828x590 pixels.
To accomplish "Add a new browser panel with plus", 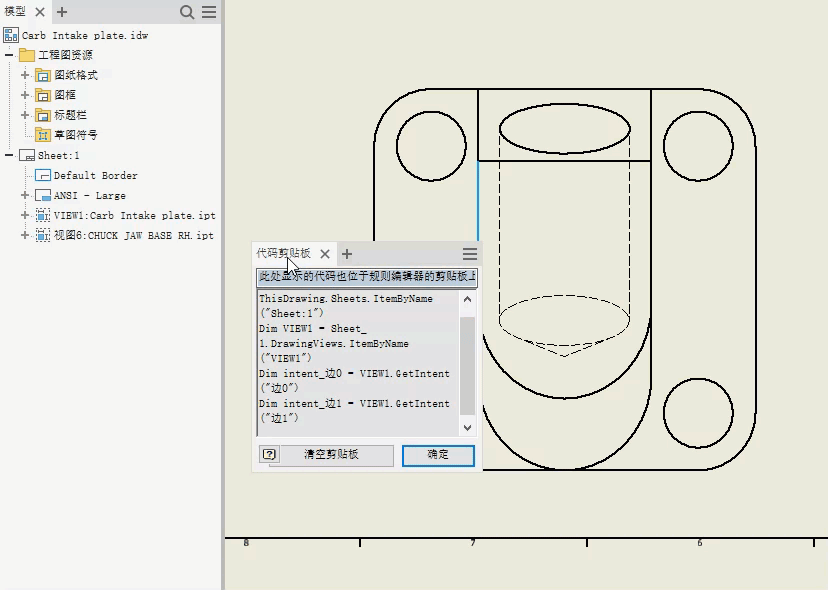I will click(x=62, y=12).
